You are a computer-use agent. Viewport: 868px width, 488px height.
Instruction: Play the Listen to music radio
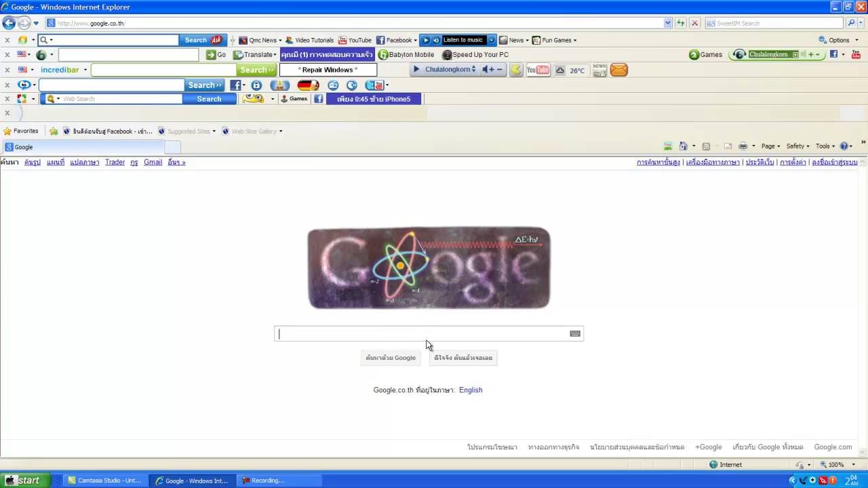point(427,40)
